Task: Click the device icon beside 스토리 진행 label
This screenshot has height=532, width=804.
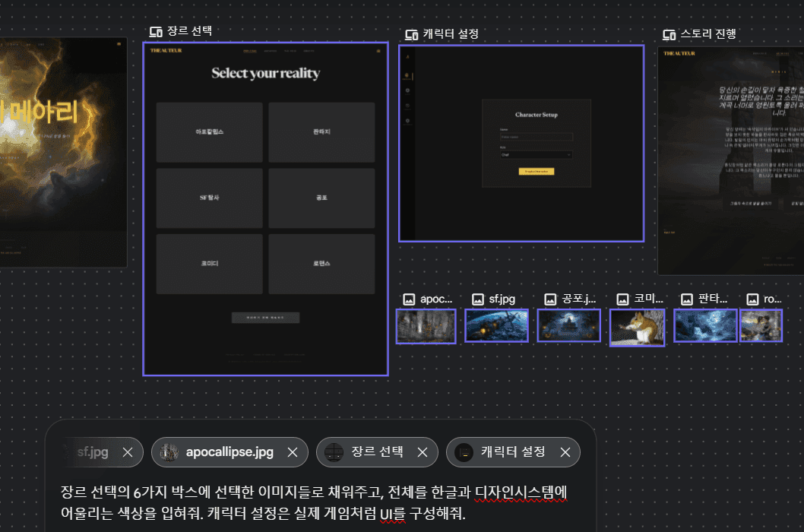Action: [x=669, y=35]
